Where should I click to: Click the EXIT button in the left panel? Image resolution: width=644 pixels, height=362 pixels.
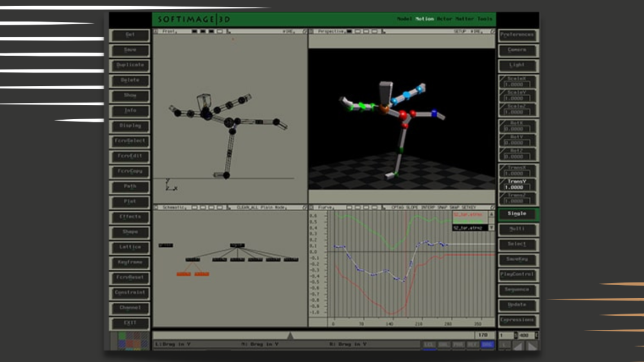point(130,322)
